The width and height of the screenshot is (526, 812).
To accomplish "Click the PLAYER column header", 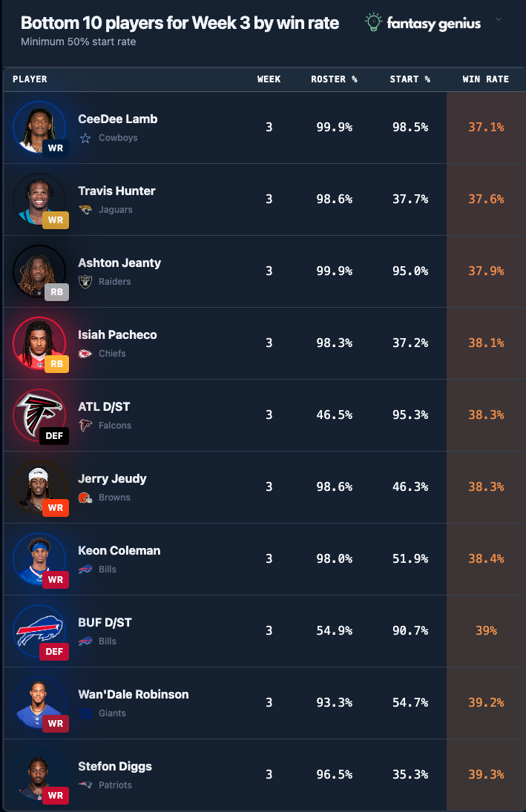I will click(x=30, y=79).
